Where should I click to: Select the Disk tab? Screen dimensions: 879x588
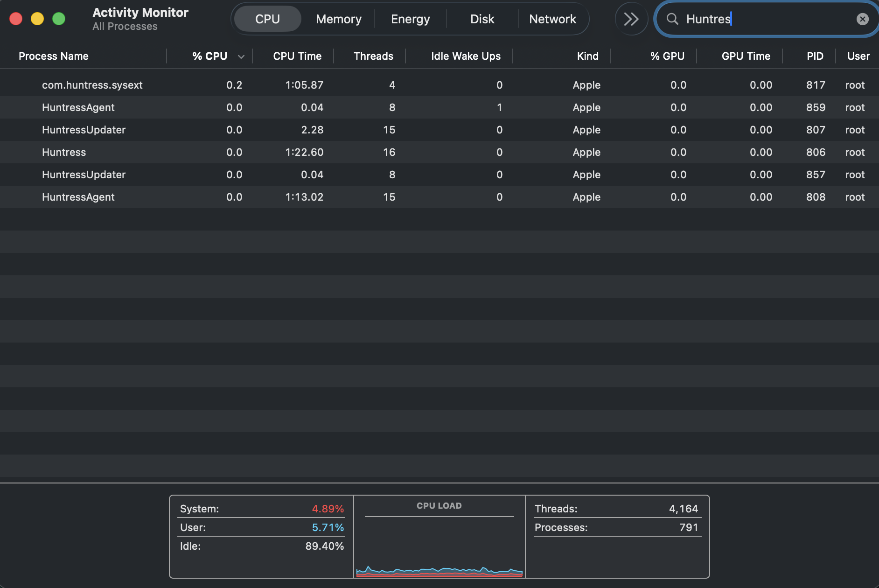pyautogui.click(x=482, y=19)
